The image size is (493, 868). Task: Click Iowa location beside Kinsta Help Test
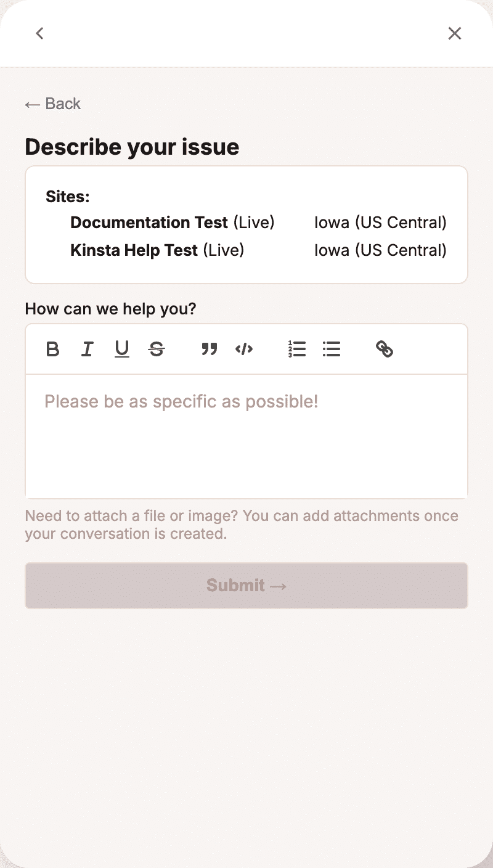point(380,250)
